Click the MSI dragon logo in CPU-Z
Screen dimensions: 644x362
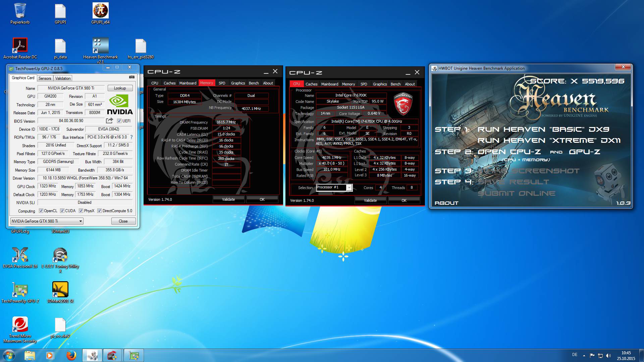tap(403, 104)
